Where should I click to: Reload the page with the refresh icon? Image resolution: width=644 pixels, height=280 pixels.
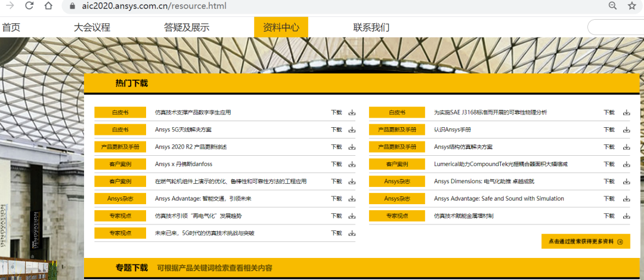pyautogui.click(x=29, y=6)
